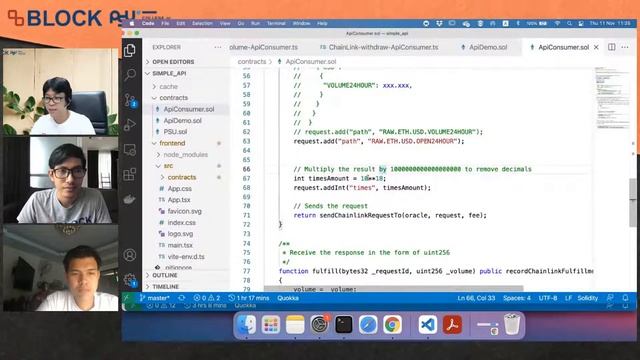Open the Explorer view in activity bar
Image resolution: width=640 pixels, height=360 pixels.
point(130,50)
